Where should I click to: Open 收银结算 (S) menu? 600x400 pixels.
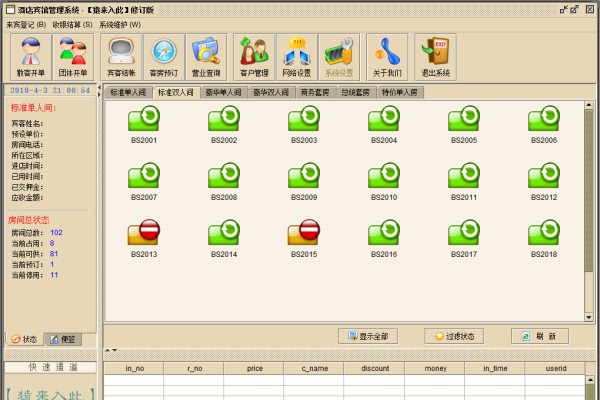coord(72,25)
